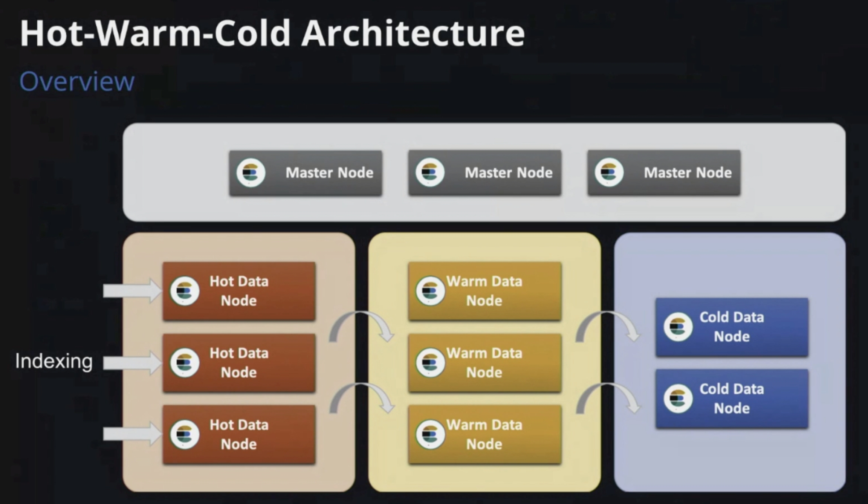The height and width of the screenshot is (504, 868).
Task: Click Elasticsearch icon on middle Master Node
Action: coord(430,173)
